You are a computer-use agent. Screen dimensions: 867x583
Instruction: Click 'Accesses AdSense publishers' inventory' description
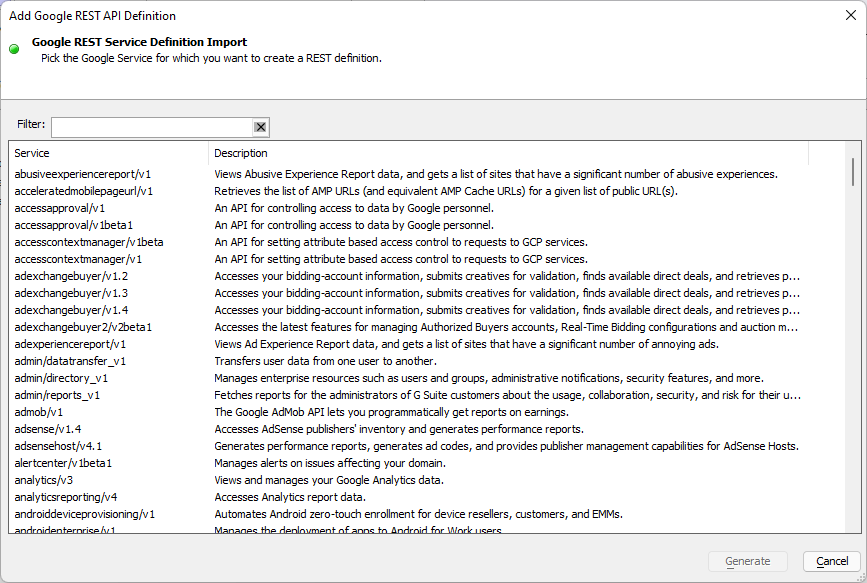pyautogui.click(x=399, y=429)
